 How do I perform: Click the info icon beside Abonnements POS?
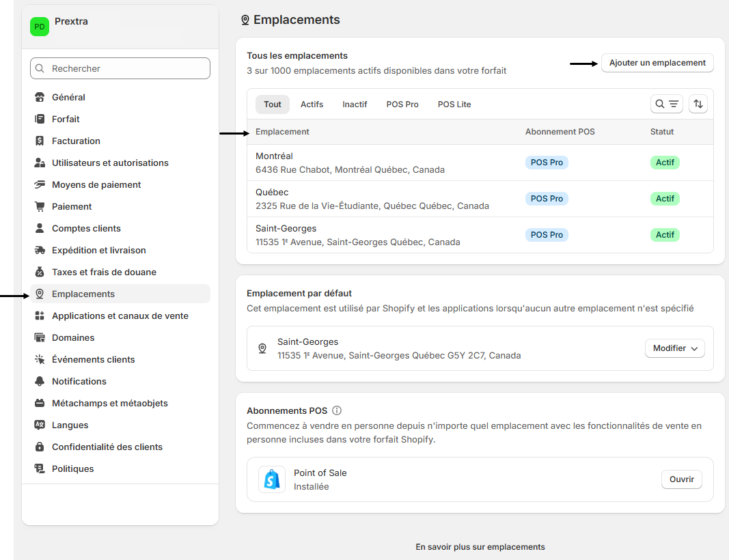click(x=336, y=411)
